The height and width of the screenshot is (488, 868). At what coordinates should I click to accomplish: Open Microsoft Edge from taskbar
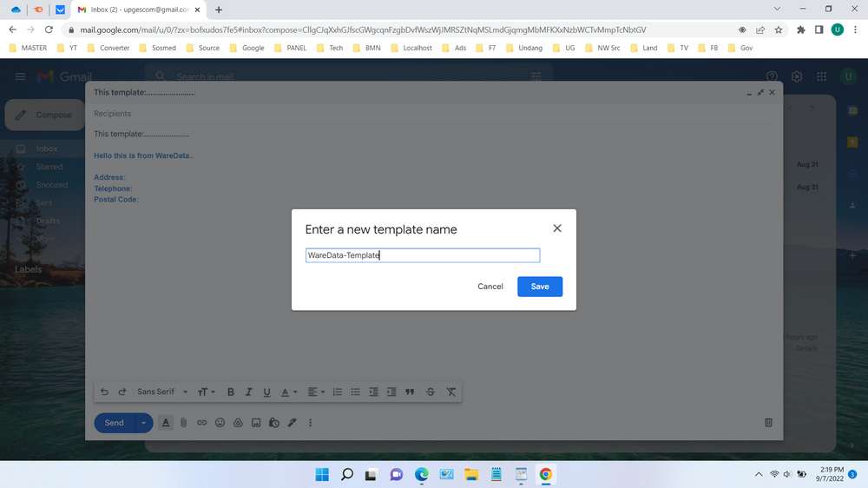tap(421, 475)
